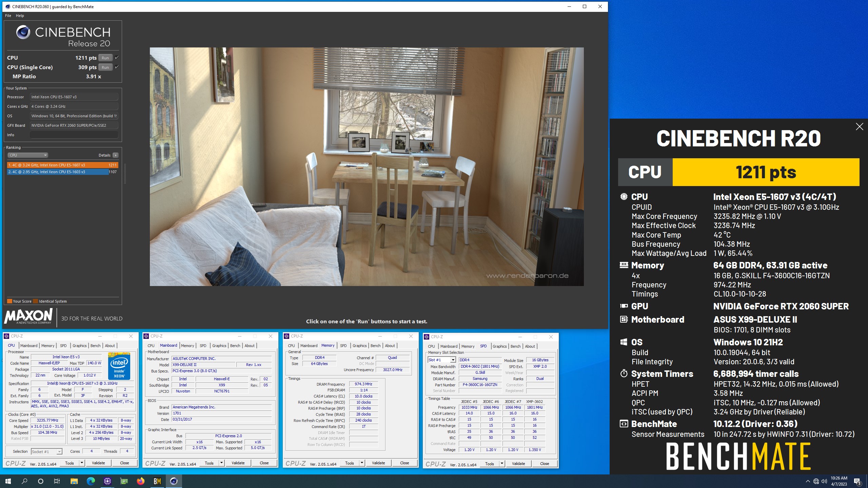Open volume speaker tray icon

pyautogui.click(x=824, y=481)
